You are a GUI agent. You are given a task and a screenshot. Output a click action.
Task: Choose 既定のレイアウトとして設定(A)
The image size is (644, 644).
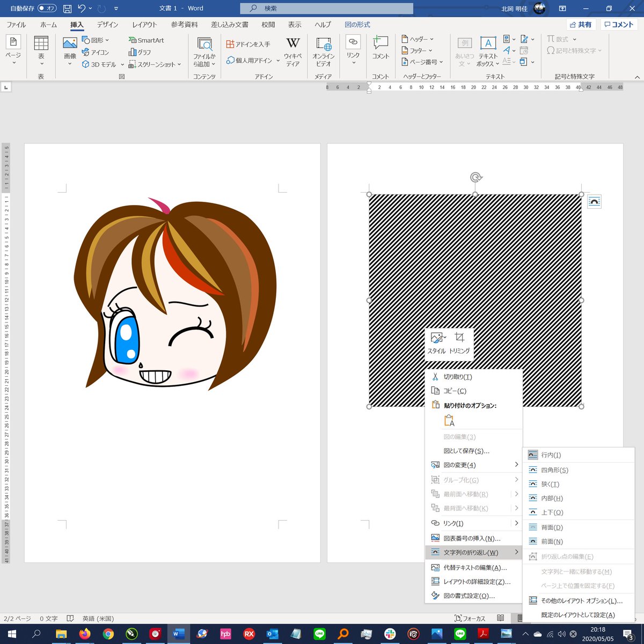pos(579,615)
